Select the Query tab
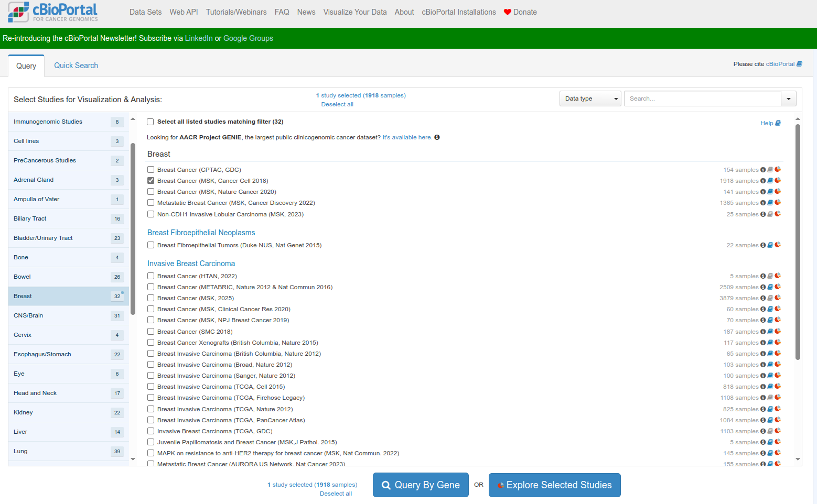This screenshot has width=817, height=504. coord(26,66)
